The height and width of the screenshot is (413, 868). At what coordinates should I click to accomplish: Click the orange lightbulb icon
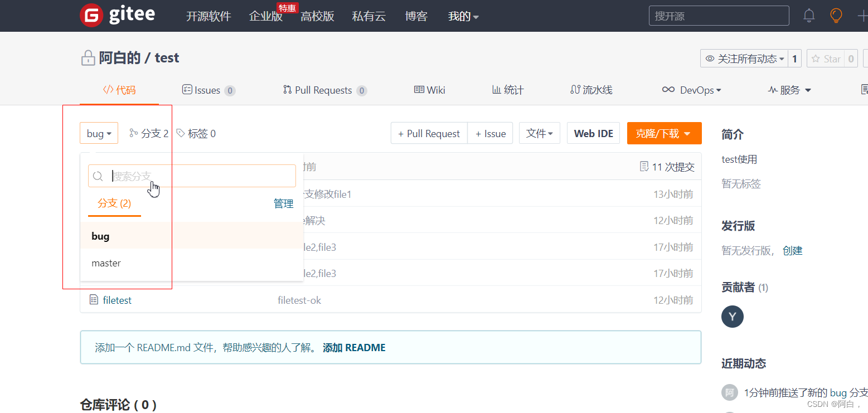pyautogui.click(x=836, y=16)
